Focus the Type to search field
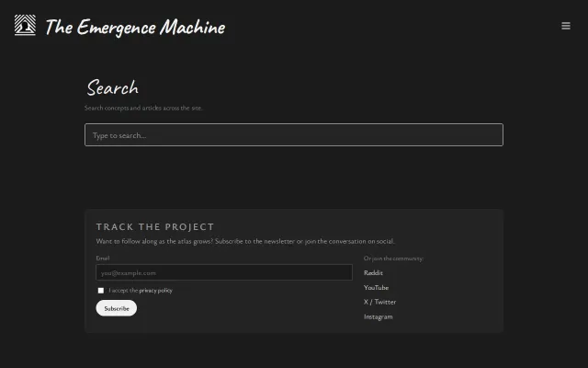Screen dimensions: 588x368 [x=294, y=135]
